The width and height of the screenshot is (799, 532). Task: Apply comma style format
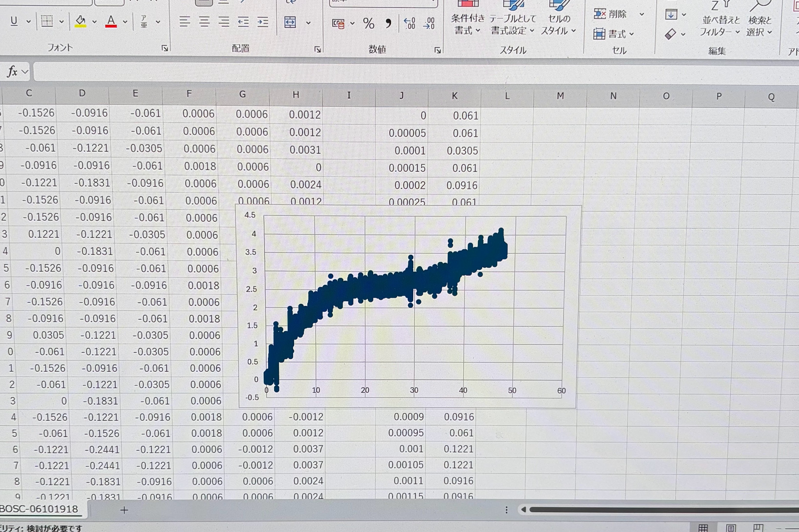pos(388,23)
